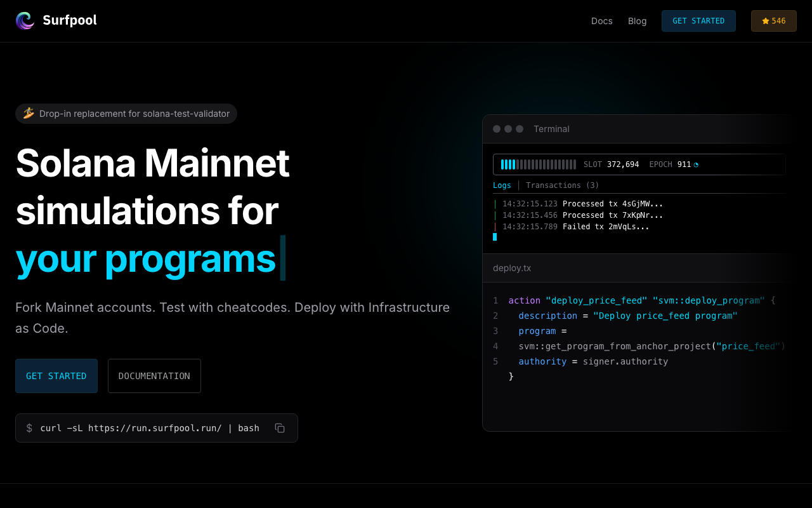Image resolution: width=812 pixels, height=508 pixels.
Task: Switch to the Logs tab
Action: tap(502, 185)
